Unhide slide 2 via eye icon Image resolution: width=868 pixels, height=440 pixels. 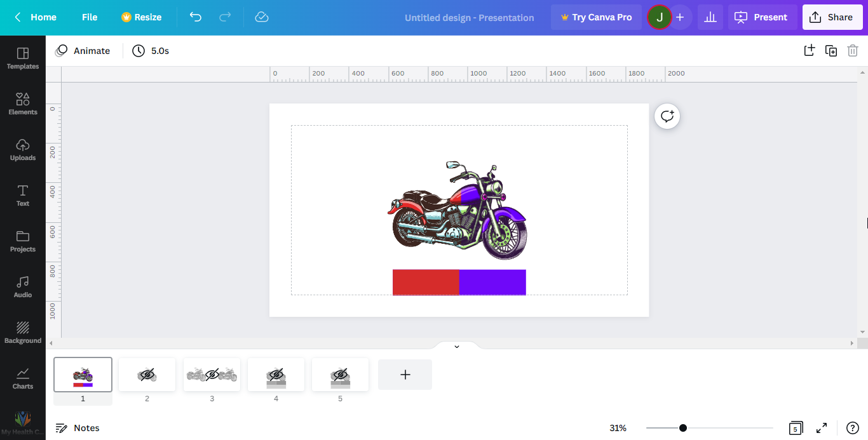pyautogui.click(x=147, y=375)
